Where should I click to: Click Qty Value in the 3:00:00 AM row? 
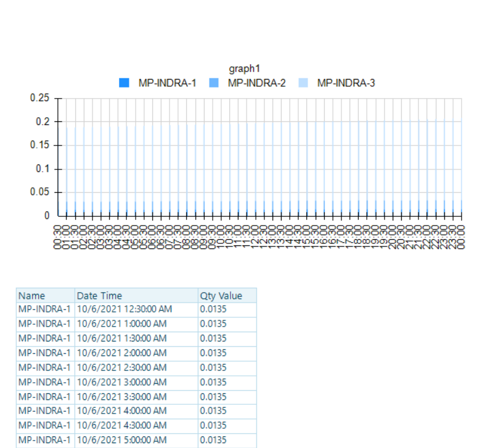[x=227, y=382]
